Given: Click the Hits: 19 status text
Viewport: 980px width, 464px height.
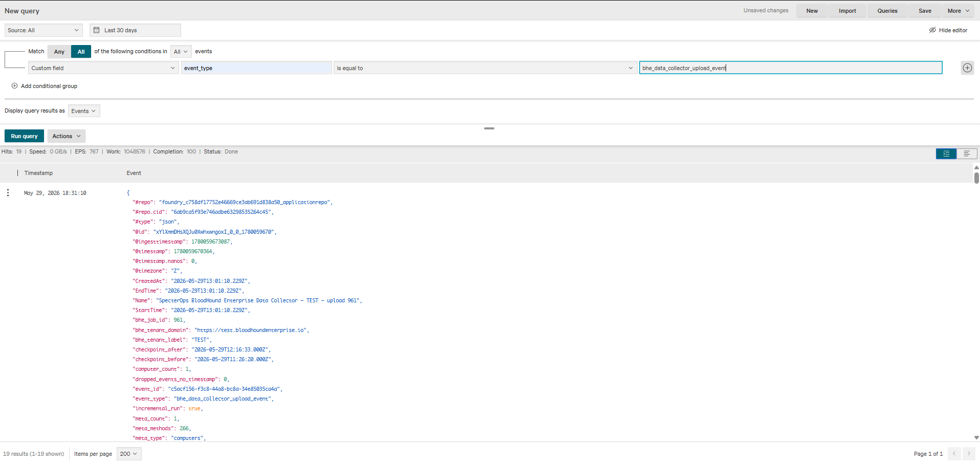Looking at the screenshot, I should 11,151.
